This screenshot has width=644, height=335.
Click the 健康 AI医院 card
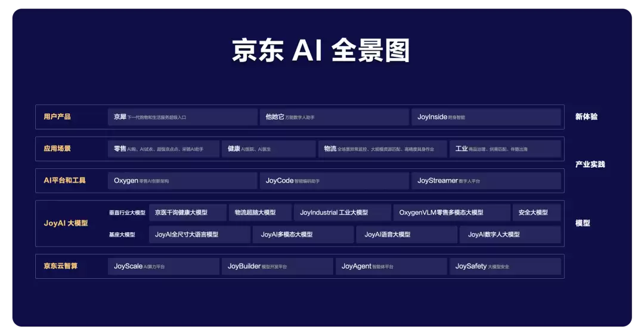[268, 149]
